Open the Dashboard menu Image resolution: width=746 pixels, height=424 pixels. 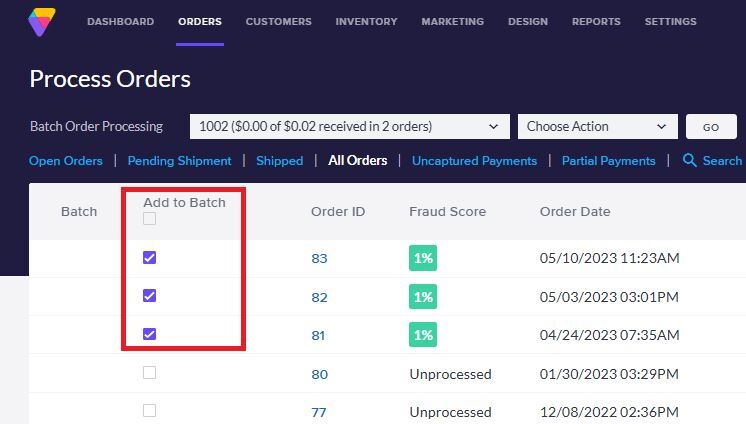pyautogui.click(x=120, y=21)
